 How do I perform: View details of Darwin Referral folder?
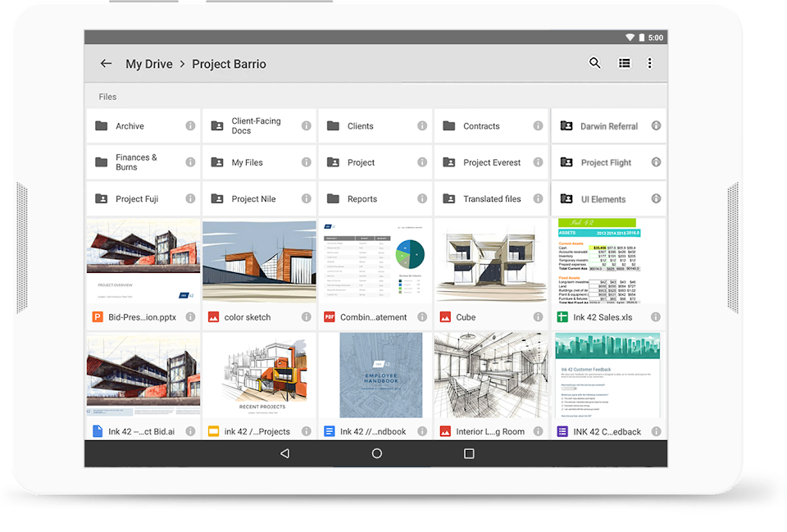656,126
